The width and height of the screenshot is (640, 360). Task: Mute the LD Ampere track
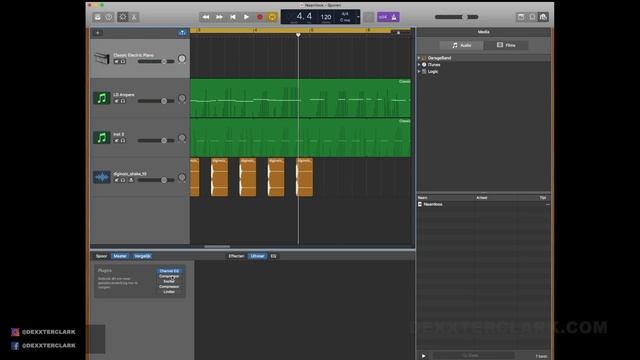point(116,101)
